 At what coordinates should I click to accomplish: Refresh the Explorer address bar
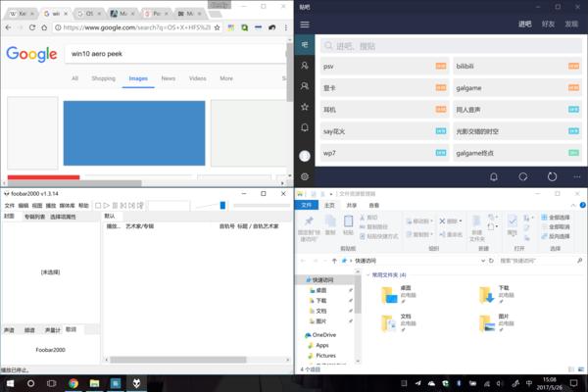pyautogui.click(x=491, y=261)
